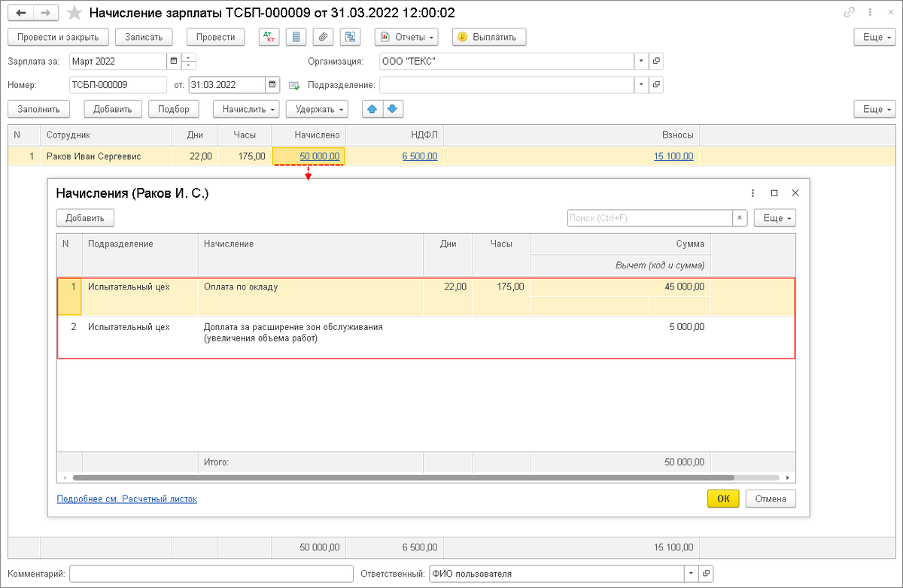
Task: Open the Подразделение field's open-form icon
Action: pos(655,85)
